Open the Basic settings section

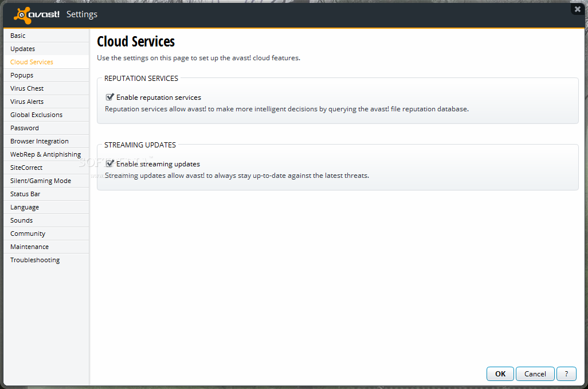[46, 36]
